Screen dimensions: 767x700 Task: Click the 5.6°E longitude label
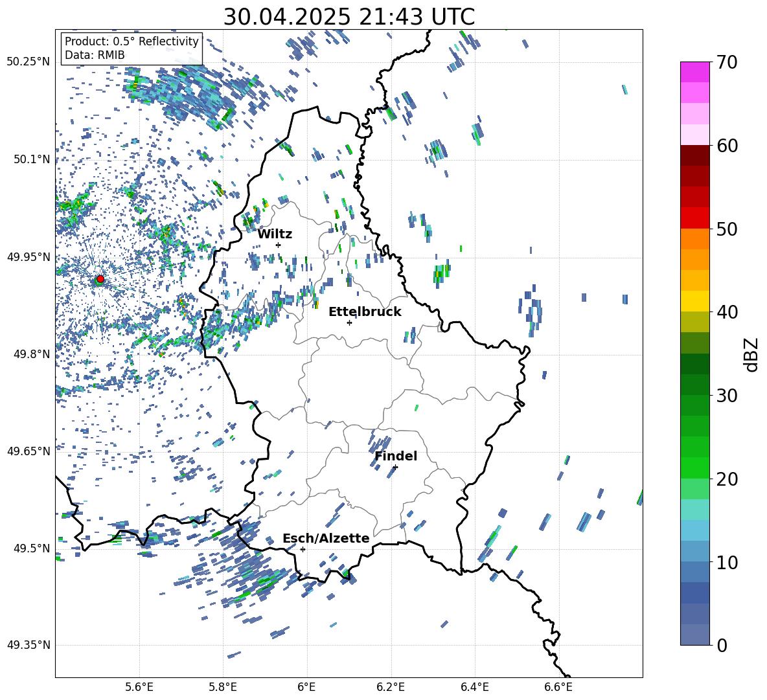[x=139, y=687]
